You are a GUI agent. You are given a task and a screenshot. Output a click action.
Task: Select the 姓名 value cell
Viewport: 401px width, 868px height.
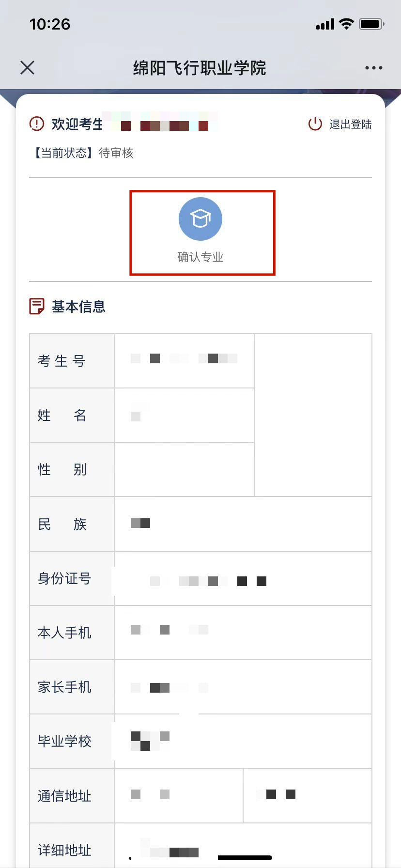(184, 415)
